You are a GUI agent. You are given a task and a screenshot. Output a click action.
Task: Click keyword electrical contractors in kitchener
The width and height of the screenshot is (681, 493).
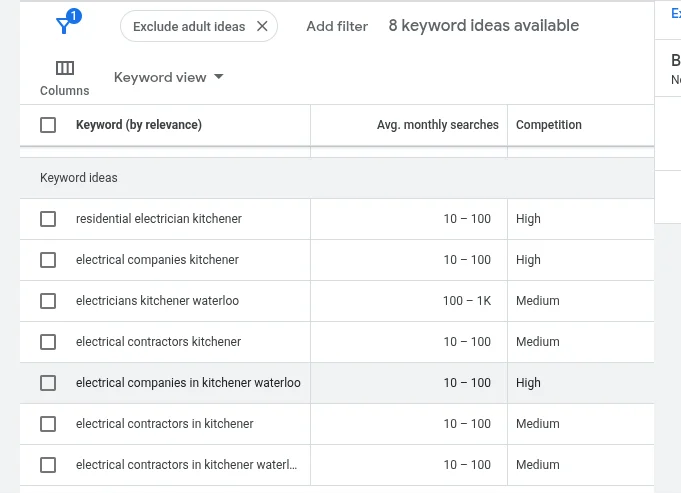coord(165,424)
